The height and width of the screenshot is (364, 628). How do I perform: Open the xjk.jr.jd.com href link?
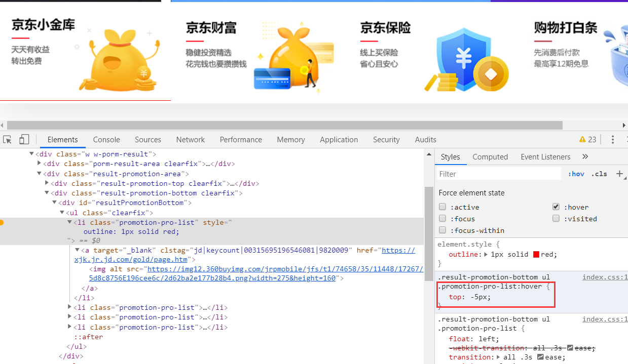click(x=245, y=255)
